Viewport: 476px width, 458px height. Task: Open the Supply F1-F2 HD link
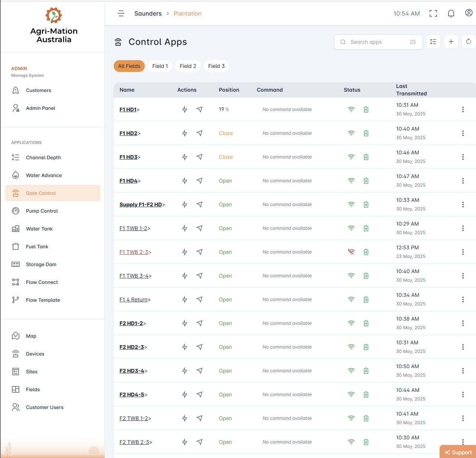coord(141,205)
